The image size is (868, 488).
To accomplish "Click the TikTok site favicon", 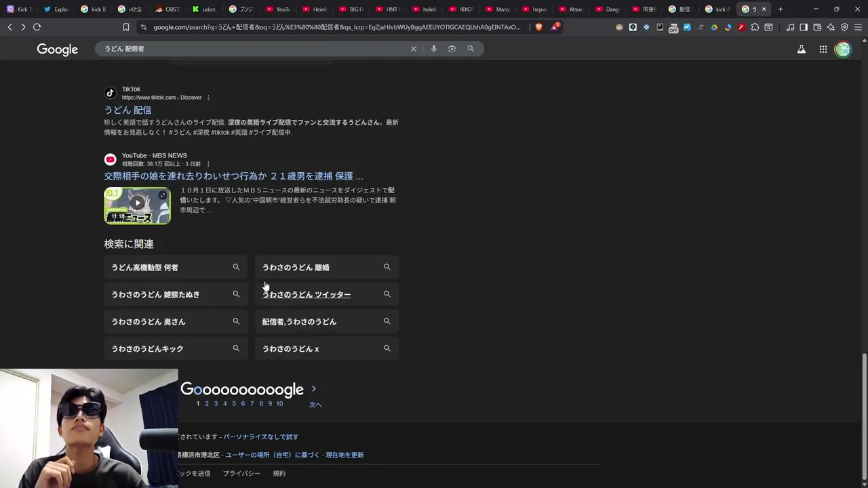I will 111,93.
